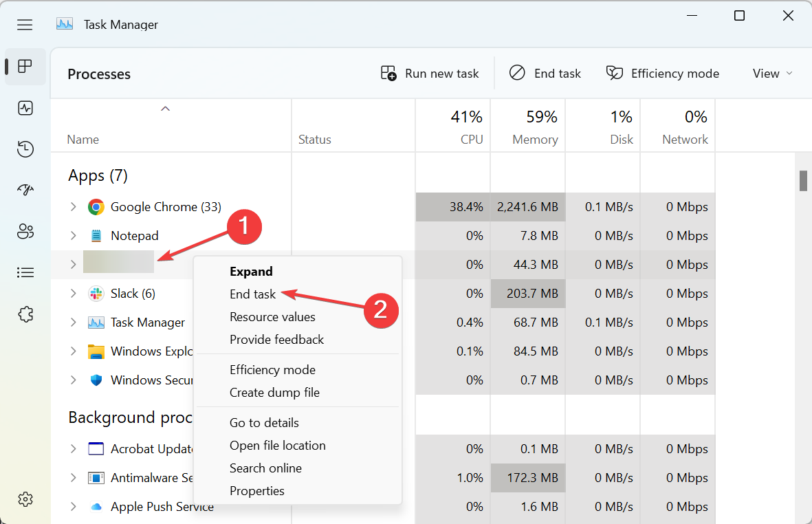This screenshot has width=812, height=524.
Task: Click the Apple Push Service cloud icon
Action: (x=96, y=506)
